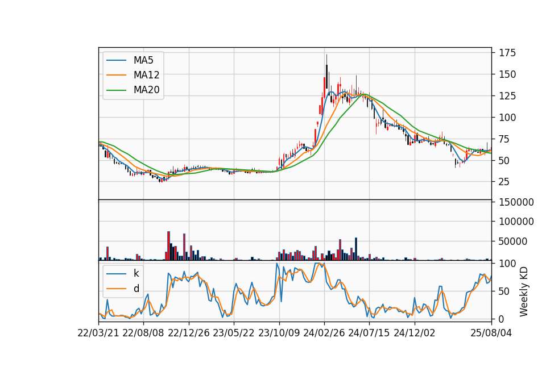
Task: Click the Weekly KD axis title
Action: click(x=524, y=291)
